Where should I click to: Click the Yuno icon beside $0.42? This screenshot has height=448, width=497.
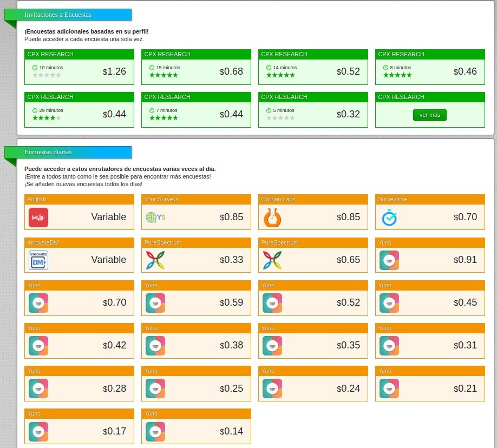tap(38, 346)
